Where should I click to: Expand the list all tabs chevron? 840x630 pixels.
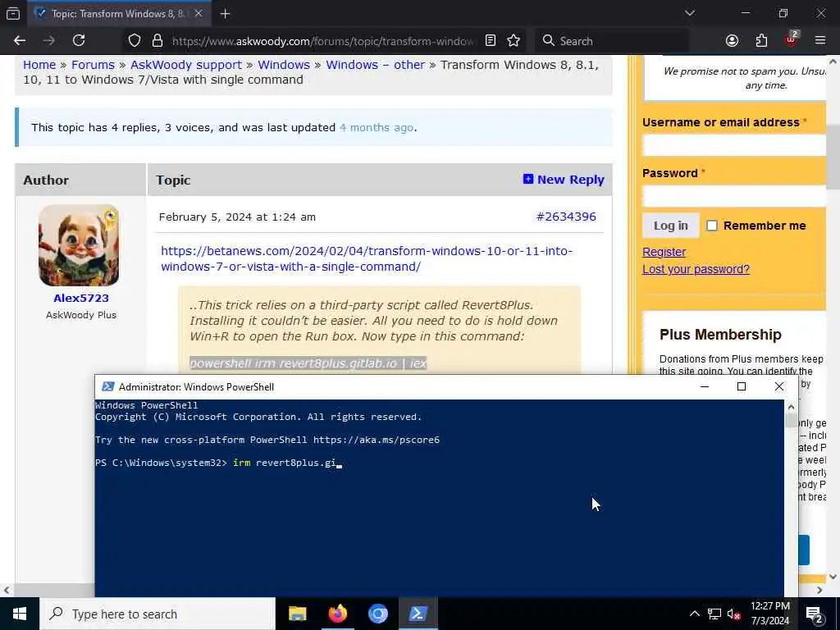click(689, 13)
